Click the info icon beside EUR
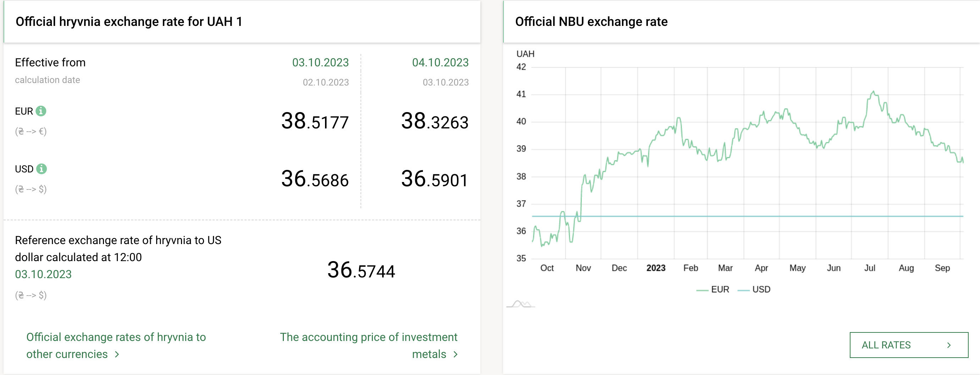 point(41,111)
